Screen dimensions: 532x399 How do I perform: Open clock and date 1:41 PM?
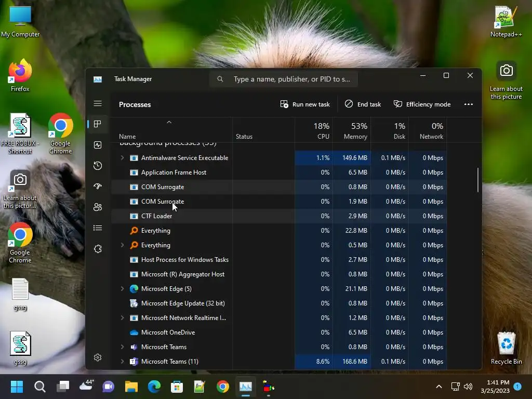[495, 387]
